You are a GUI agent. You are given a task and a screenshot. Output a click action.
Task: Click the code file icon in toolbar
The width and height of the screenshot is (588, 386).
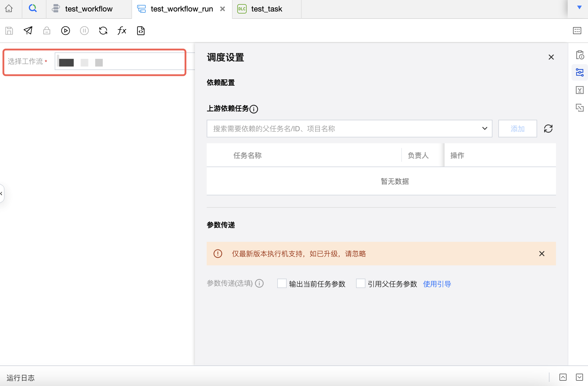(141, 31)
